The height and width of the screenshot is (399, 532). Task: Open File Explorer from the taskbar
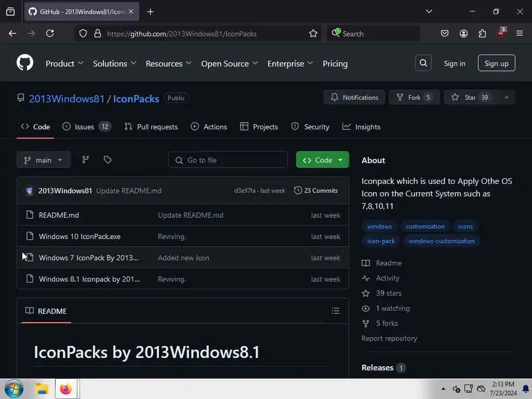pyautogui.click(x=42, y=389)
